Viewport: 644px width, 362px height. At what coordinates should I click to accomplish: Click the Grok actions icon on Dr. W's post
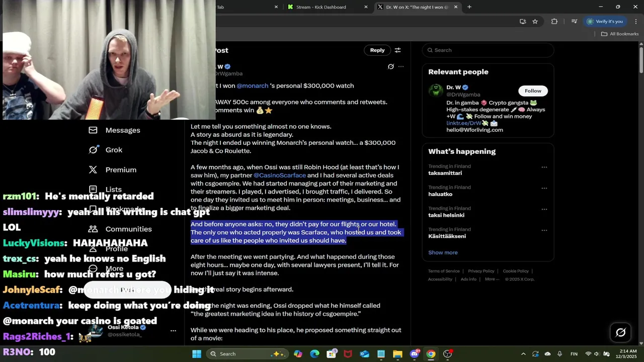click(390, 66)
